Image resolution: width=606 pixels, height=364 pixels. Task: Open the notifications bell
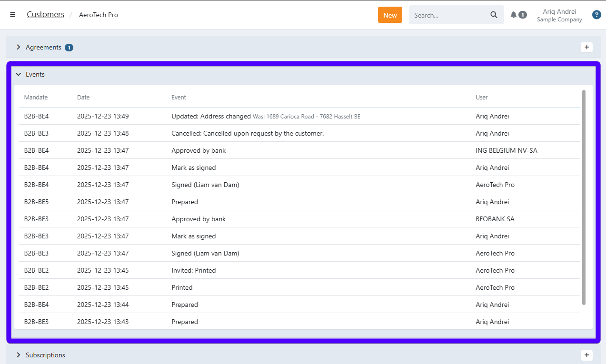tap(514, 15)
